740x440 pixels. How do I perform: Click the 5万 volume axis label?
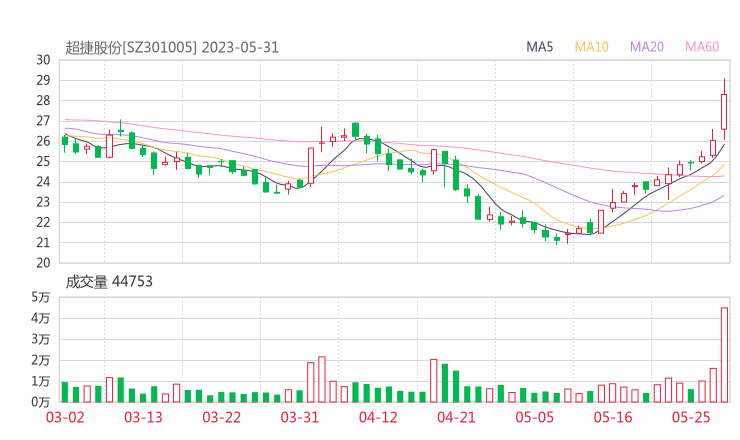[x=41, y=297]
